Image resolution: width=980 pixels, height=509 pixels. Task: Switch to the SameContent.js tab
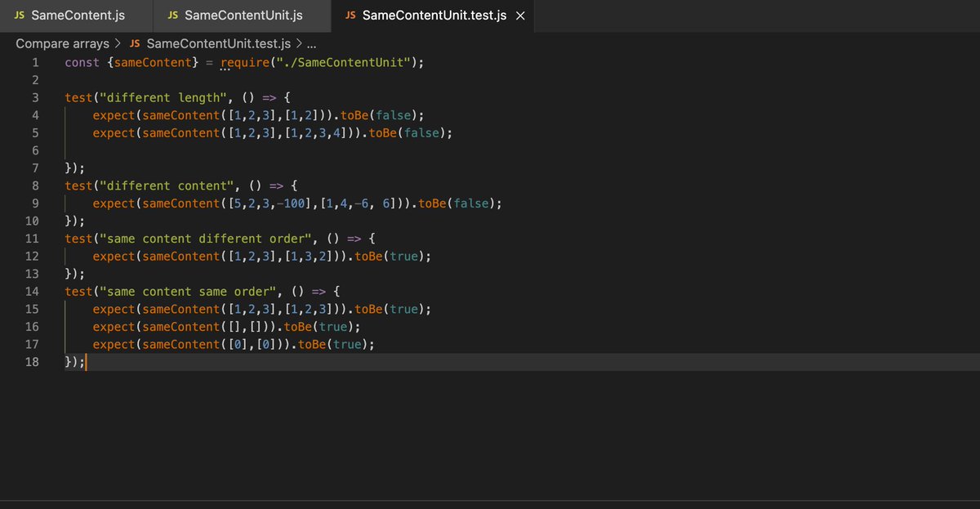pyautogui.click(x=76, y=16)
